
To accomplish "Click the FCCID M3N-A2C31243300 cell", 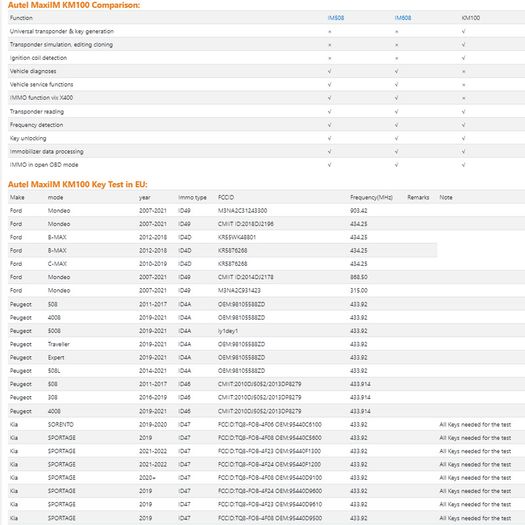I will point(242,211).
